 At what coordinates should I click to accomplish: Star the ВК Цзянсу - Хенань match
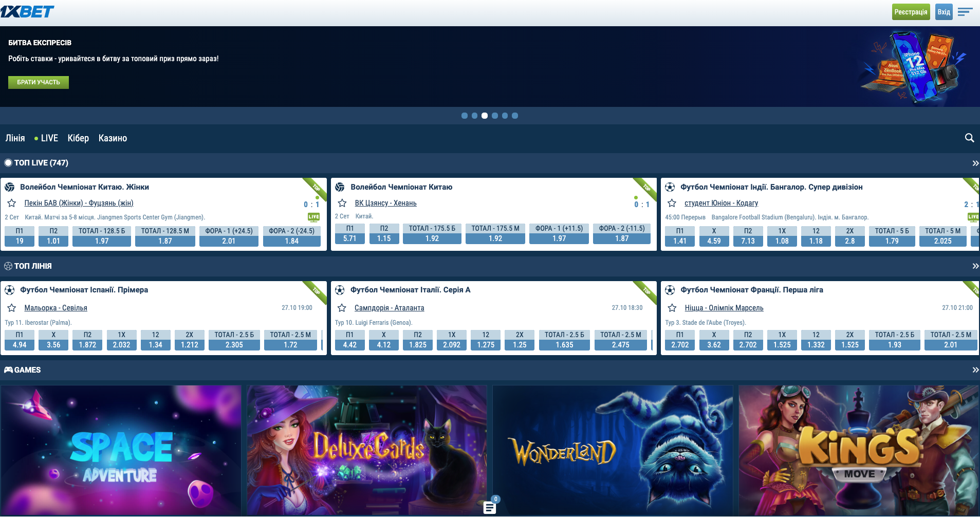pyautogui.click(x=342, y=203)
